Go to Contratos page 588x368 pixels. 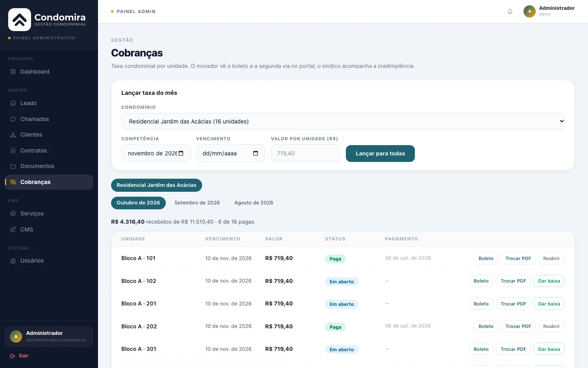(49, 150)
